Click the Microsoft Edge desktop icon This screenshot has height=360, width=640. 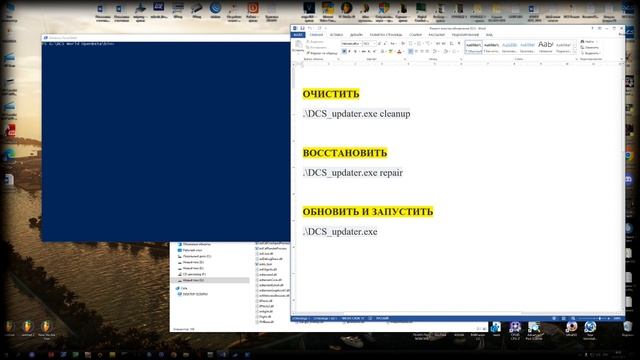(9, 156)
